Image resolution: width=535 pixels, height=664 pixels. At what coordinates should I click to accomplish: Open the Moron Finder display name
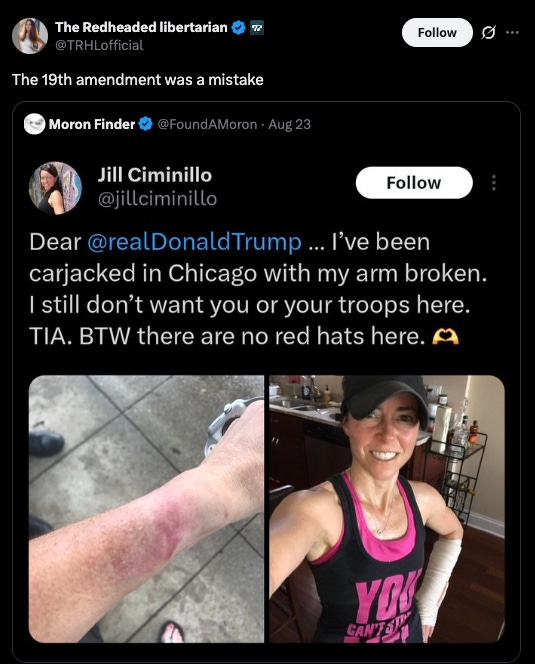[92, 124]
